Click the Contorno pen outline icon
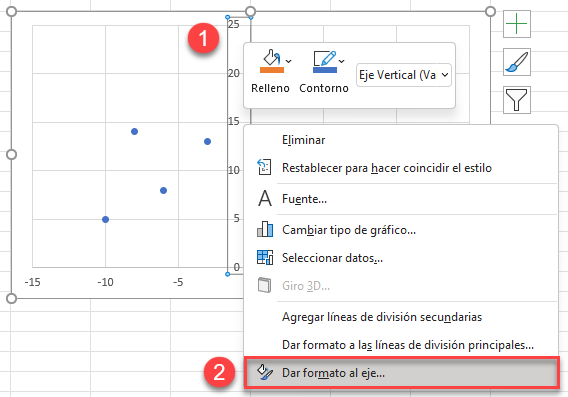The image size is (568, 397). coord(325,58)
